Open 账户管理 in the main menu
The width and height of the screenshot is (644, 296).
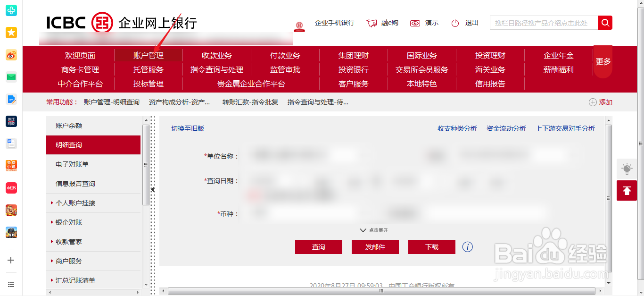149,55
